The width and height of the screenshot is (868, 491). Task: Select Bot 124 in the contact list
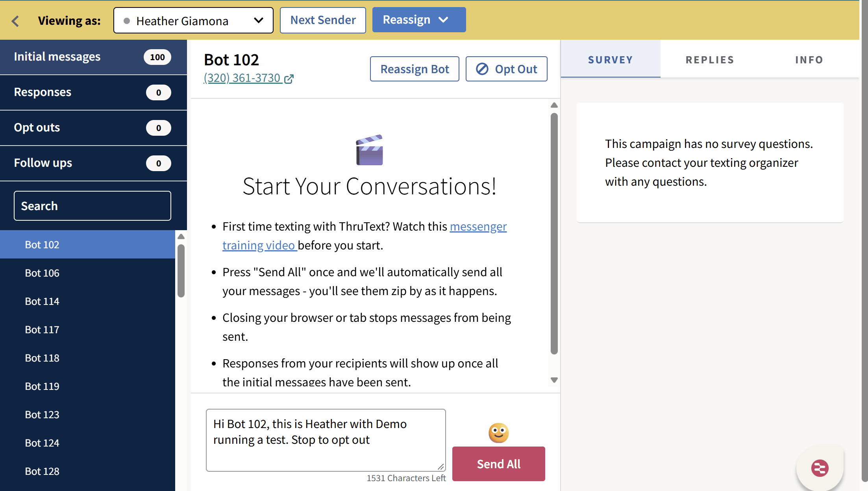coord(87,443)
